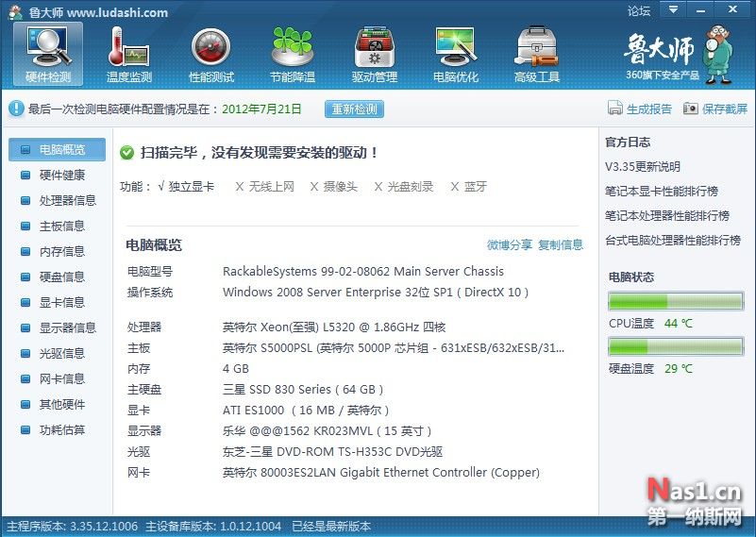Open the 高级工具 toolbox icon
Viewport: 756px width, 537px height.
tap(537, 54)
